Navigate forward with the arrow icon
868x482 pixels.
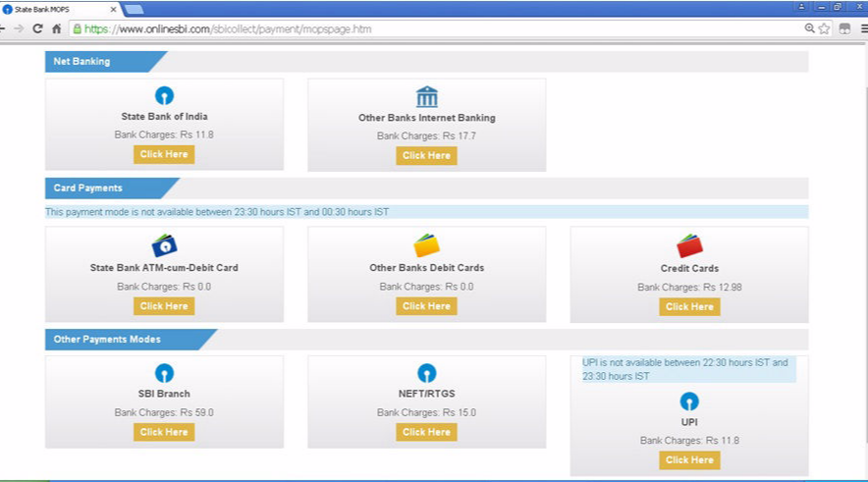pyautogui.click(x=19, y=28)
